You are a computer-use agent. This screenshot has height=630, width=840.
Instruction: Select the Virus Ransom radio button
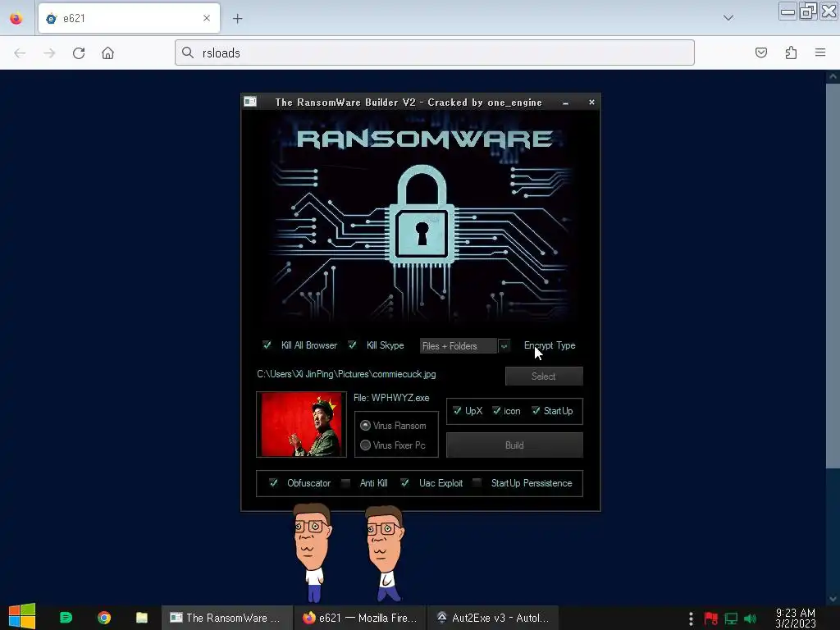click(365, 426)
